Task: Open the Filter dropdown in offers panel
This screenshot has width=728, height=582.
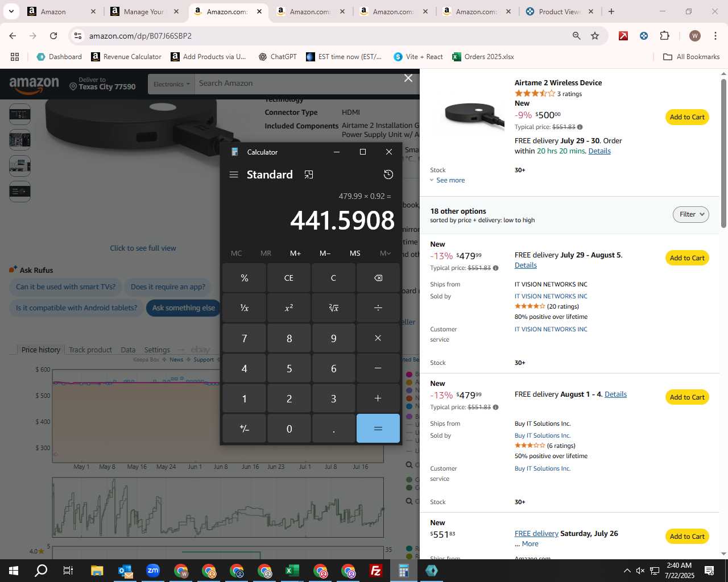Action: (x=691, y=214)
